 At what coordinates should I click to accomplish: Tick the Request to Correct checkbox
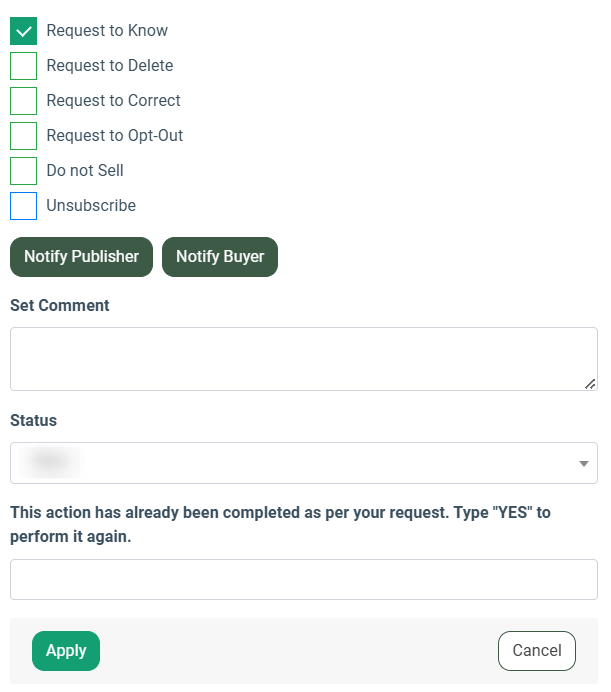23,101
